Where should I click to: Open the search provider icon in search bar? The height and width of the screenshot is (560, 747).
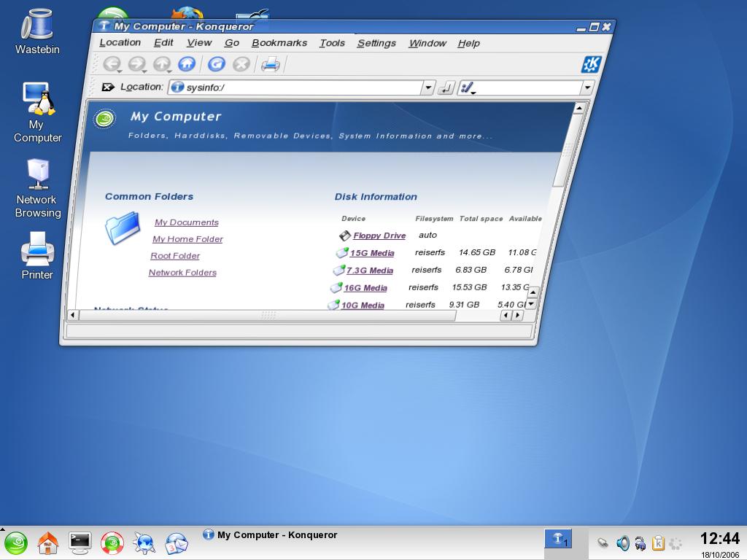click(468, 88)
